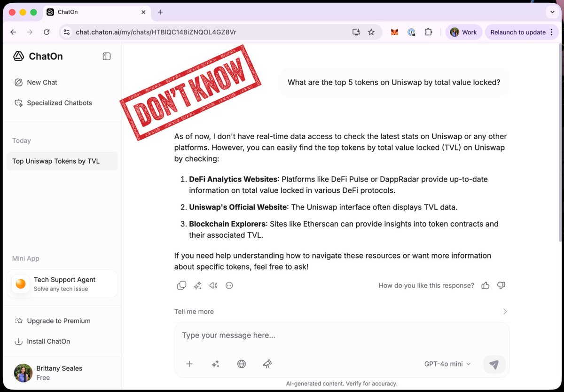Open the Top Uniswap Tokens by TVL chat

62,161
